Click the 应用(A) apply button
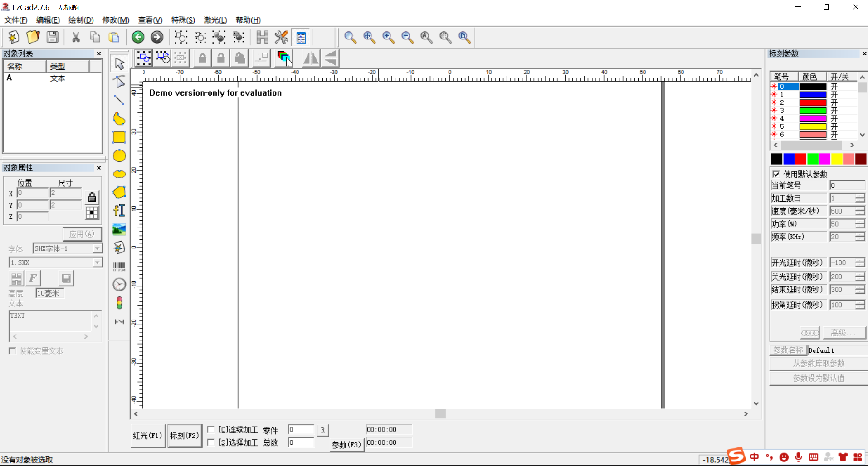868x466 pixels. click(x=82, y=234)
